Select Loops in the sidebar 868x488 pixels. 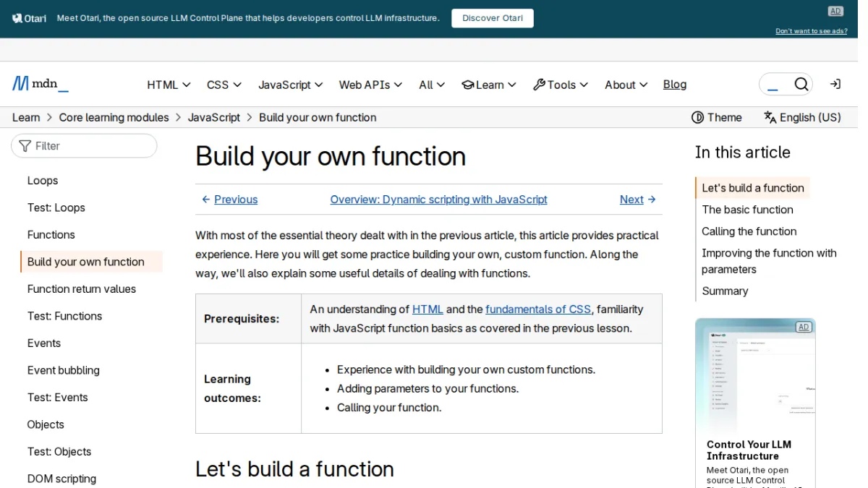43,181
